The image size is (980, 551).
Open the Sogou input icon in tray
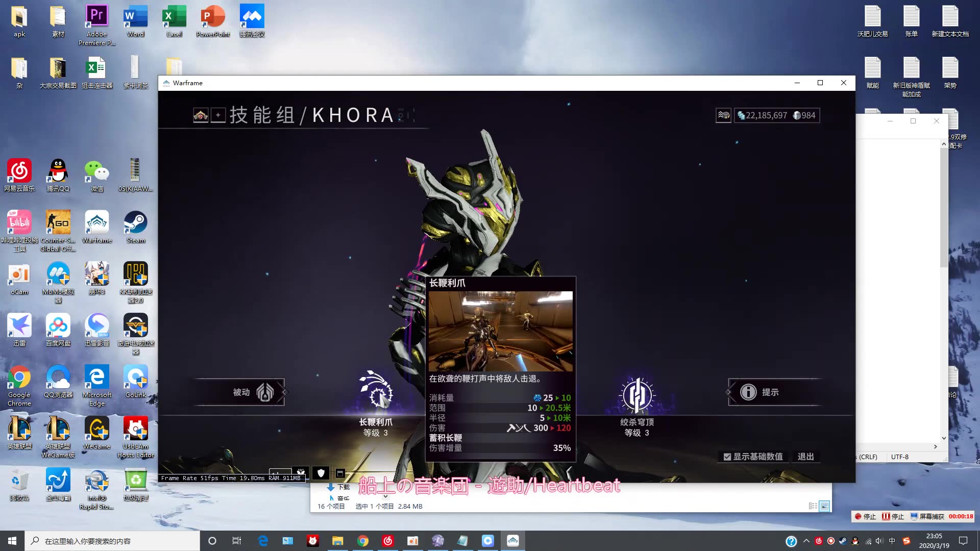point(906,541)
